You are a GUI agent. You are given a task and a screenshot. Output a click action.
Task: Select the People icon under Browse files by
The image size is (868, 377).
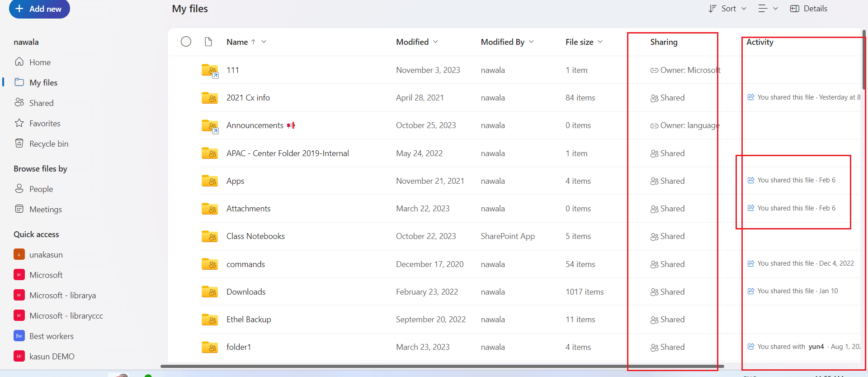click(20, 189)
